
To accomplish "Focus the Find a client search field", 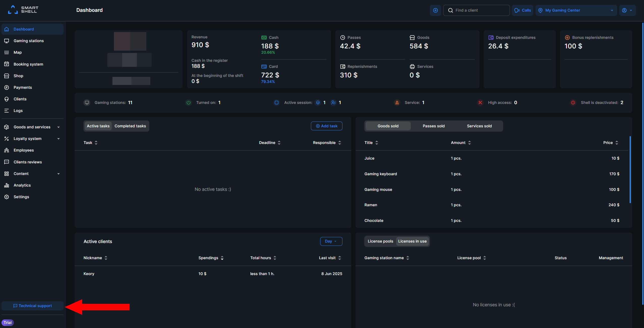I will point(476,10).
